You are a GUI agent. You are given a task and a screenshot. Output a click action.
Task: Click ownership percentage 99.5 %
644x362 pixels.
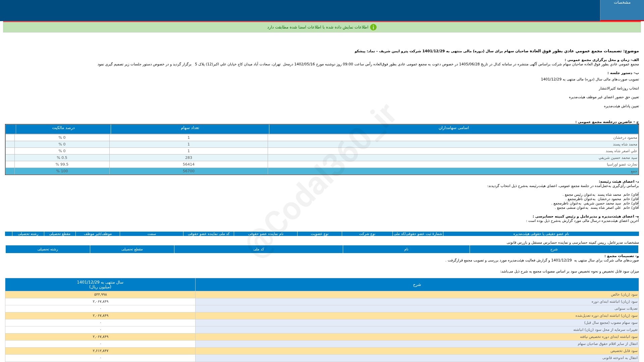[x=62, y=165]
